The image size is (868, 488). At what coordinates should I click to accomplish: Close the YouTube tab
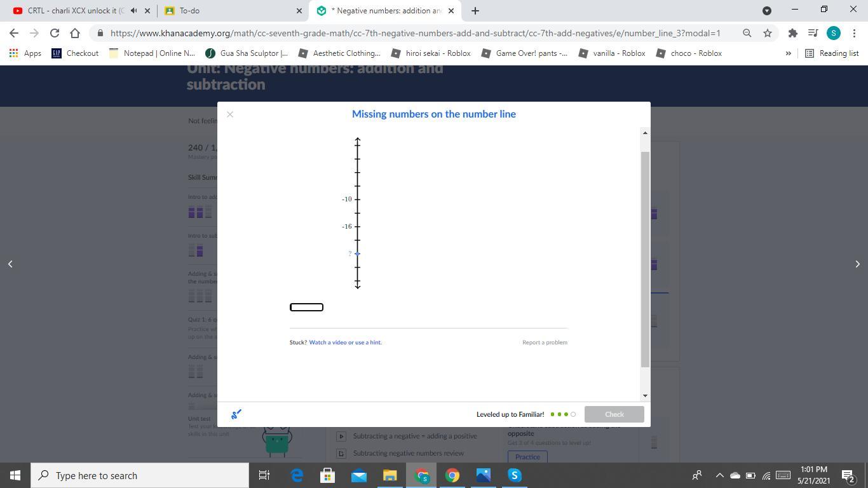147,11
